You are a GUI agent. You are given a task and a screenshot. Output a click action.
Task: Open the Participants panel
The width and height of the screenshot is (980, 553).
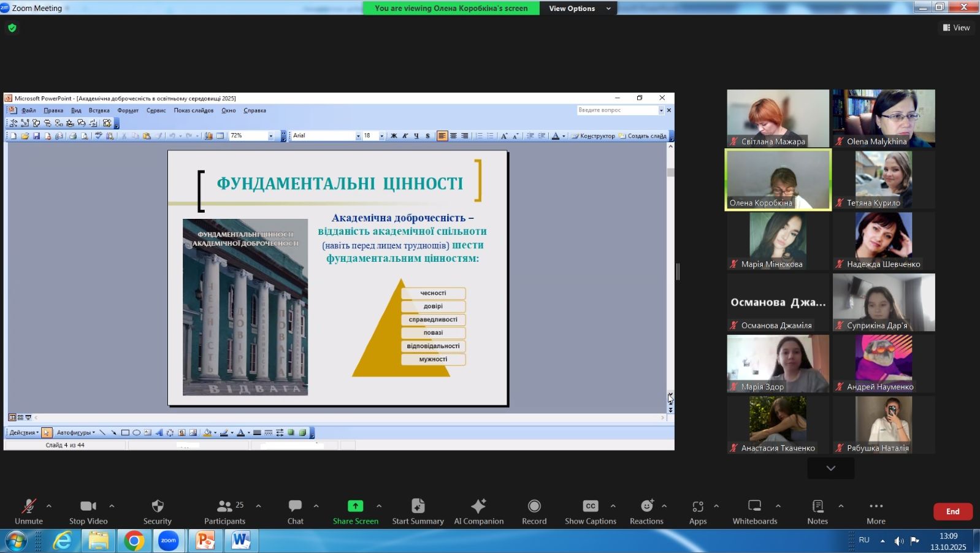tap(224, 510)
